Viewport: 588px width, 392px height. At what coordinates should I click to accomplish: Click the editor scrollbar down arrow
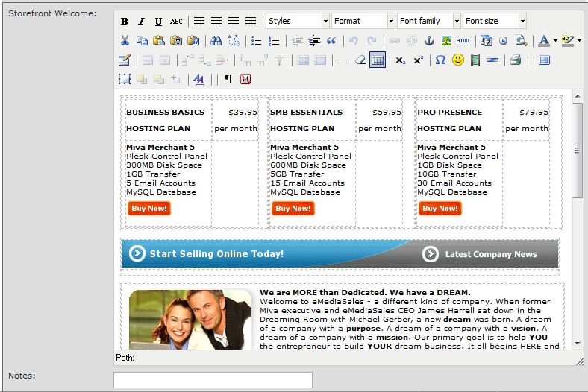click(x=578, y=344)
